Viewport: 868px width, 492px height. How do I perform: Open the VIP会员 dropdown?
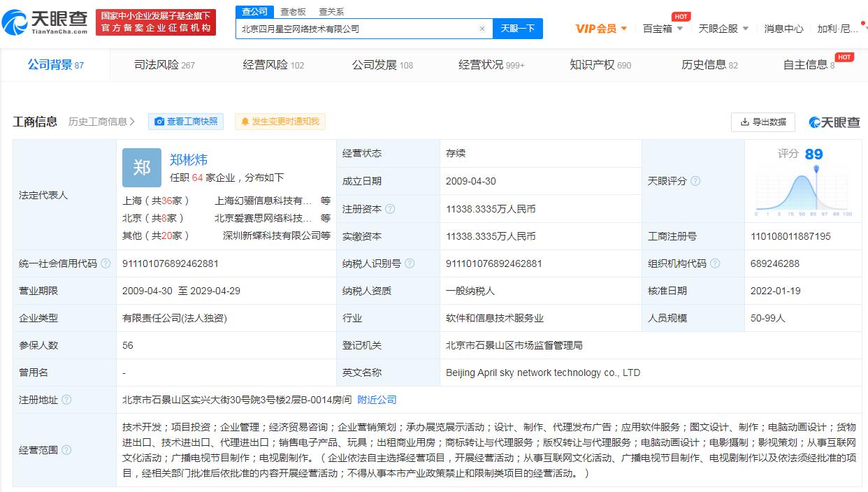tap(601, 29)
